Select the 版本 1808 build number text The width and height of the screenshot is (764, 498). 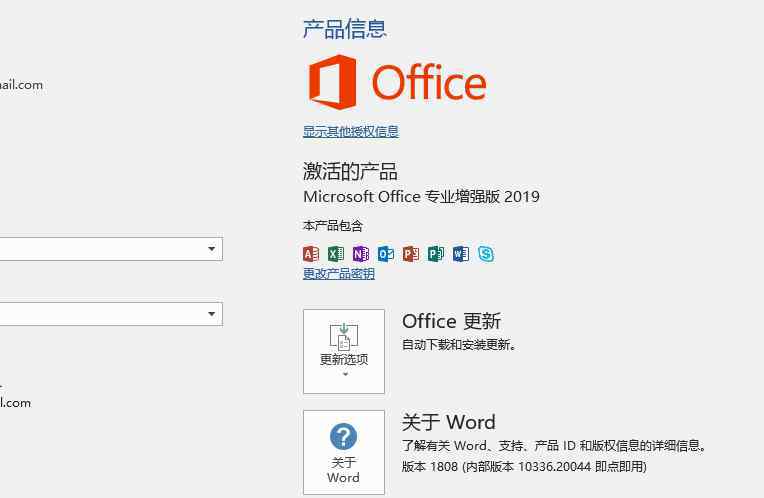(x=524, y=467)
